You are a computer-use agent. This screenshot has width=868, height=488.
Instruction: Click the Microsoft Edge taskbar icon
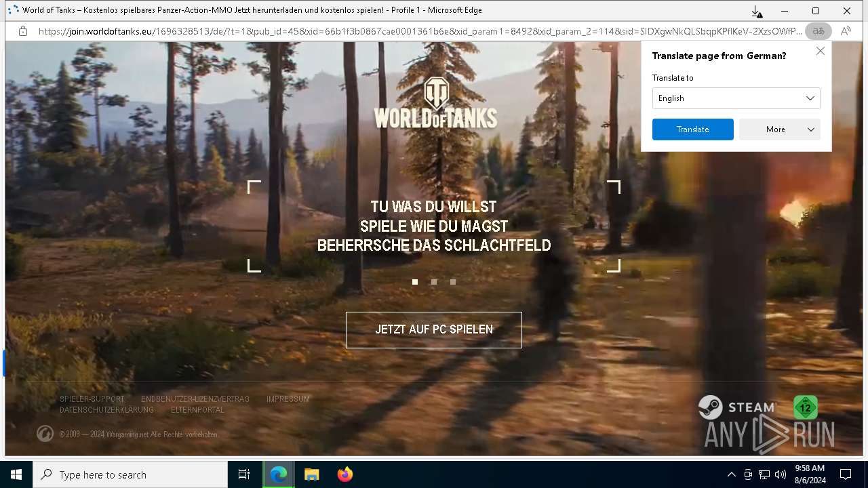point(279,474)
